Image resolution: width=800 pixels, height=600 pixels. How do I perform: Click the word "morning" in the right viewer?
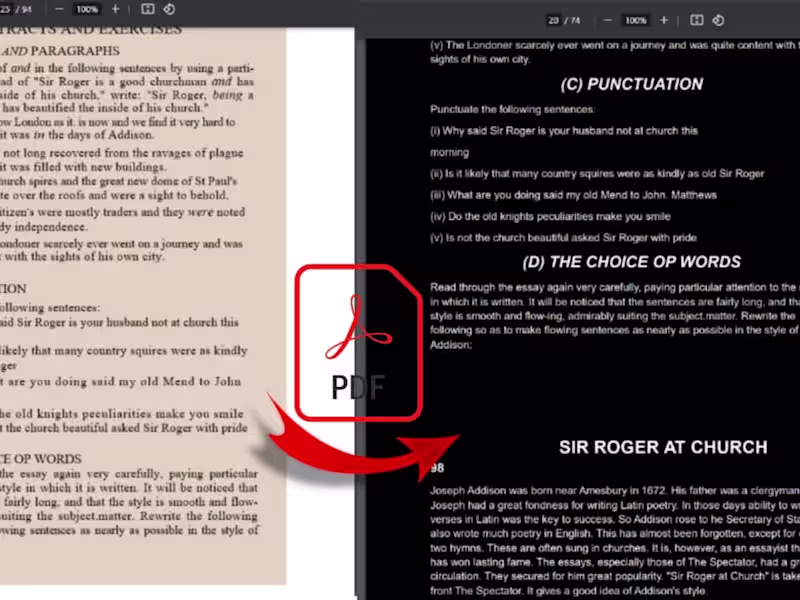click(x=449, y=152)
